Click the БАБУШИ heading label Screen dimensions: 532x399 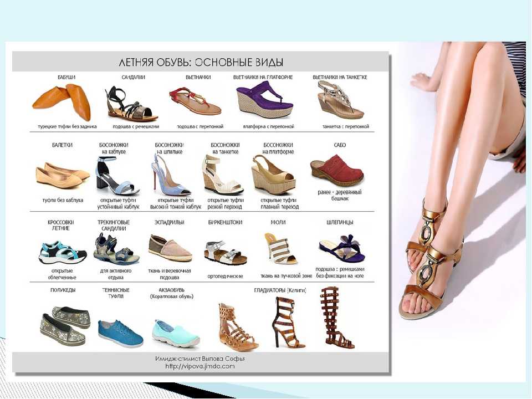66,78
